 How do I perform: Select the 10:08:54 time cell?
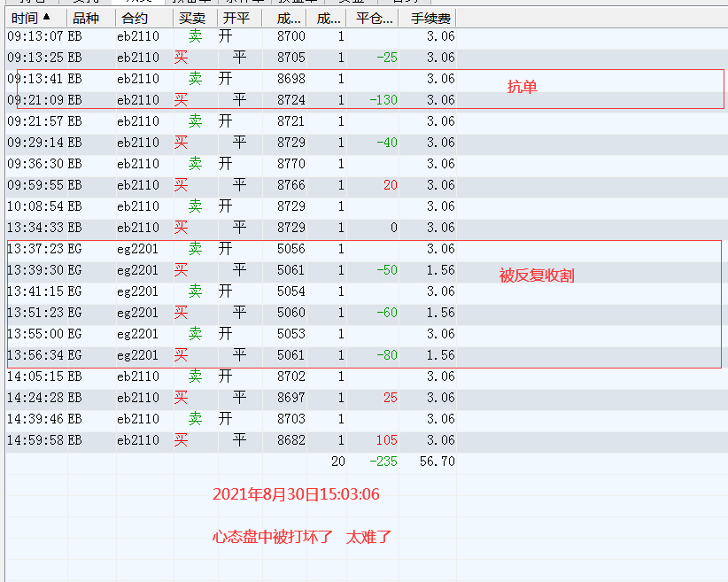point(35,206)
